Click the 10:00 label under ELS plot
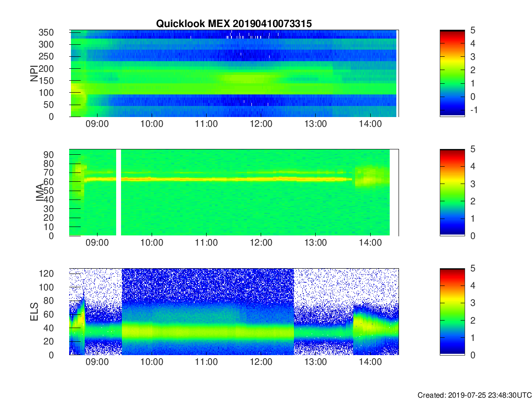This screenshot has width=532, height=399. 152,362
